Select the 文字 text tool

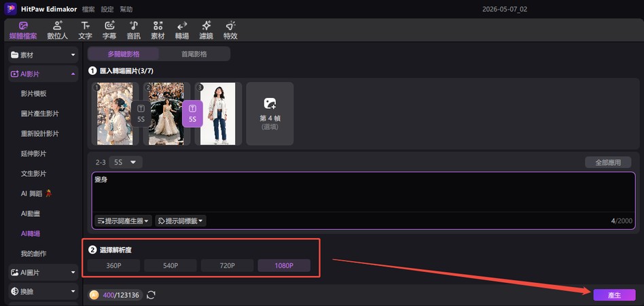click(85, 31)
